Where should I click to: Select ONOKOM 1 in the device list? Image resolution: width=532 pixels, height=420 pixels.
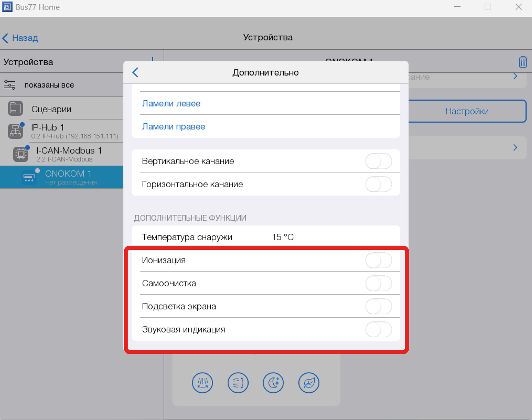67,177
